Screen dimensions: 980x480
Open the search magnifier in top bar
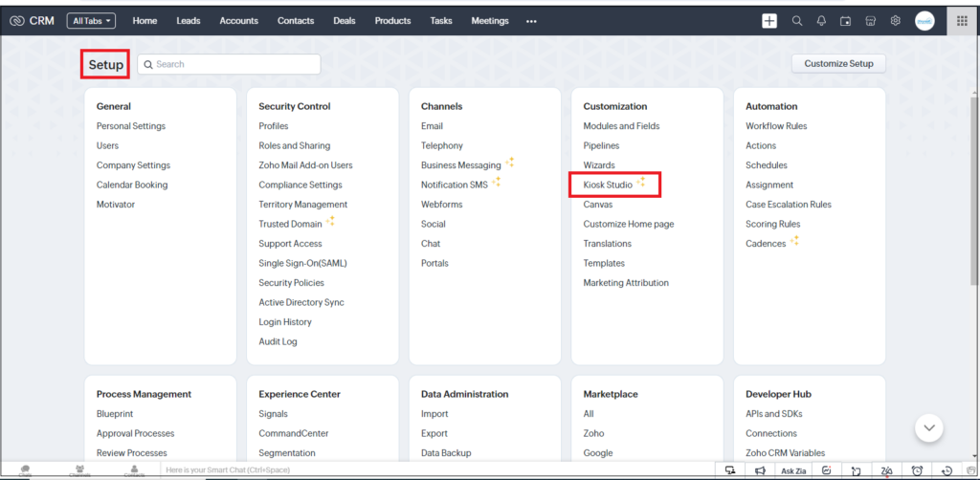(797, 21)
